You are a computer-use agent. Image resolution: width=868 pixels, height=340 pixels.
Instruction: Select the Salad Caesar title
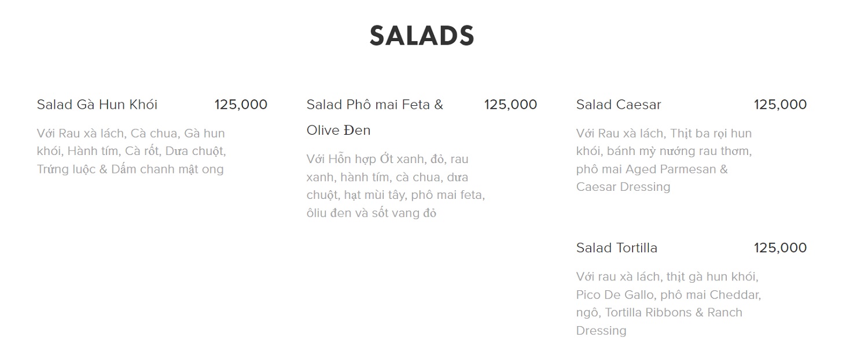click(619, 105)
